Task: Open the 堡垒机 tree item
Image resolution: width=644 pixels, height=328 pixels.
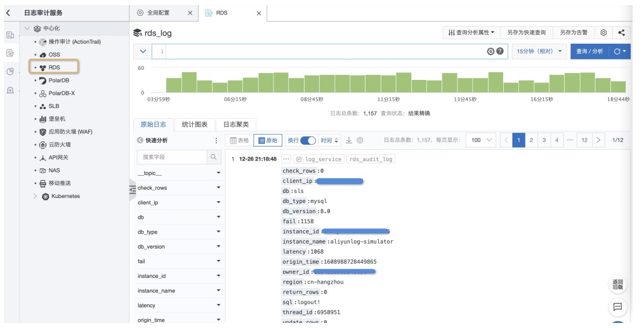Action: pyautogui.click(x=56, y=119)
